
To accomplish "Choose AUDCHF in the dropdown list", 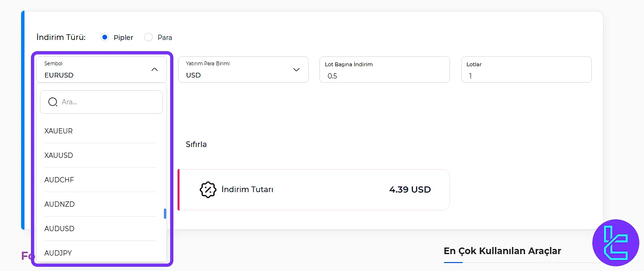I will pyautogui.click(x=59, y=179).
